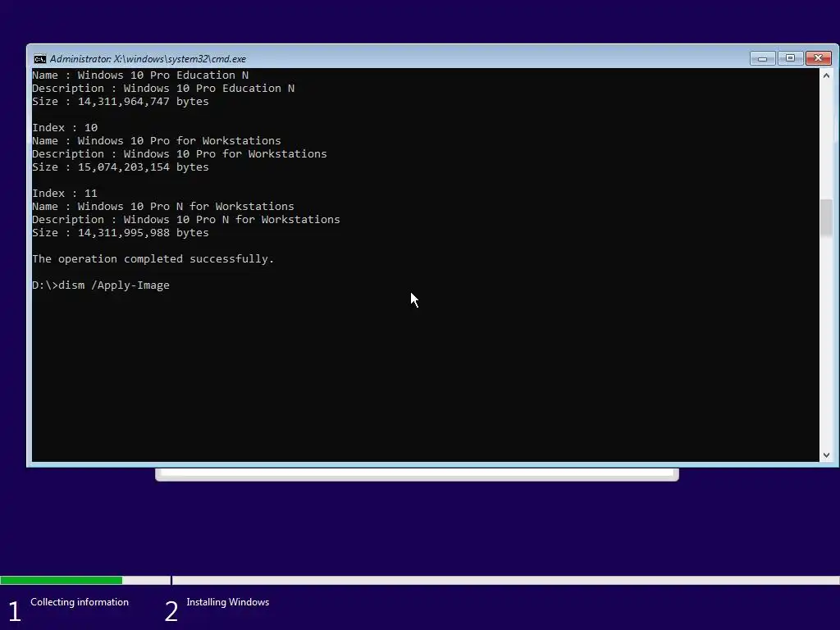
Task: Click the console scrollbar down arrow
Action: point(826,454)
